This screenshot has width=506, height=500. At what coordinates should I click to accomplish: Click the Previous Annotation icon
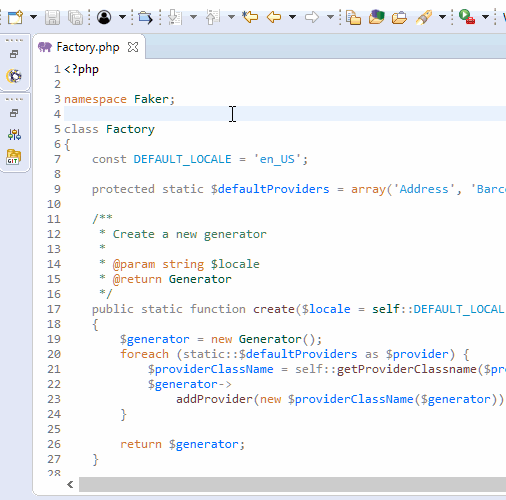tap(213, 17)
